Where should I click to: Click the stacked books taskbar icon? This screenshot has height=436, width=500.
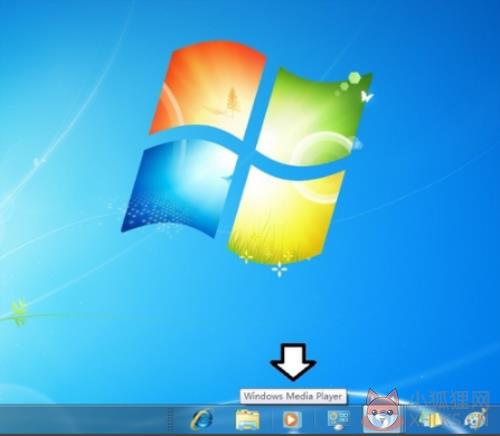point(430,419)
